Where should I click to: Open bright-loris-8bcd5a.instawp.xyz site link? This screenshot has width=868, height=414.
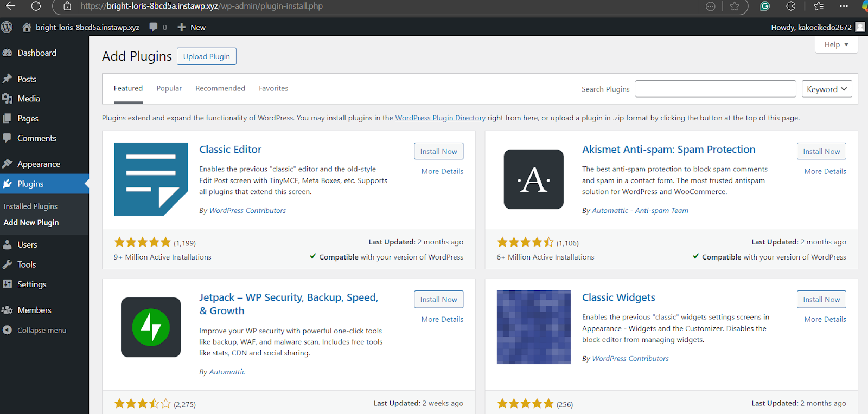(87, 27)
